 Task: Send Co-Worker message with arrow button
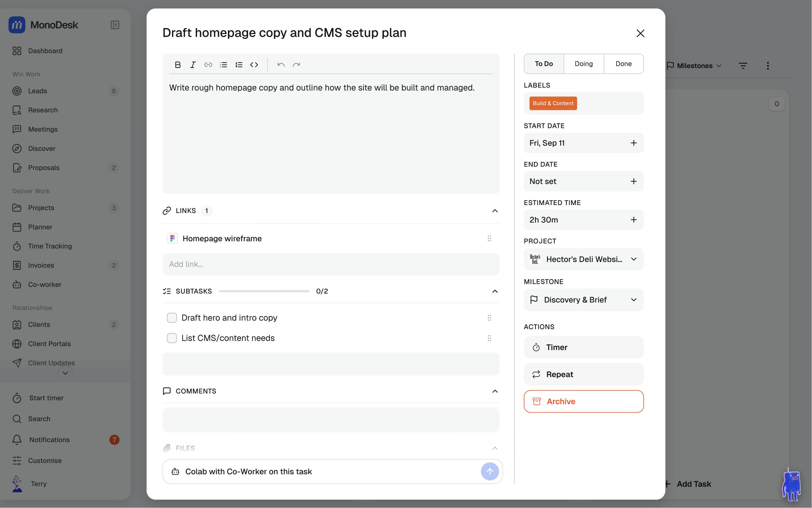tap(490, 471)
